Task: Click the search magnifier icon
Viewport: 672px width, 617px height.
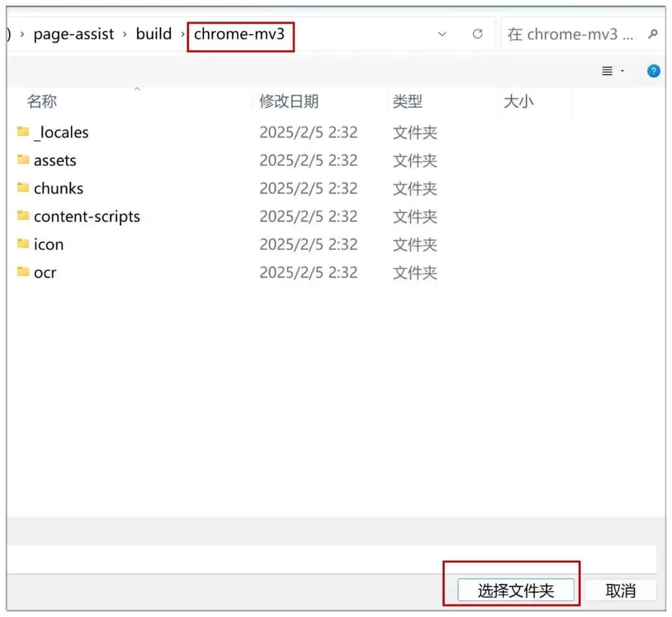Action: pyautogui.click(x=652, y=34)
